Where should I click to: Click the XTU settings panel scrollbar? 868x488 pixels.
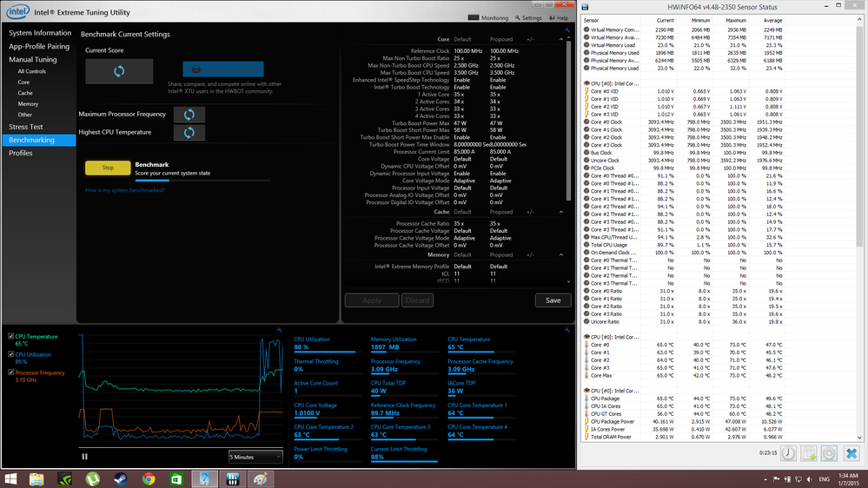568,122
